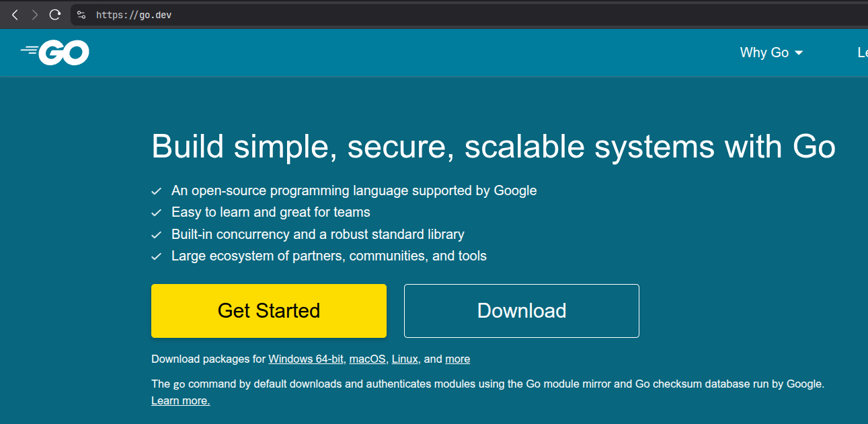Expand the Why Go dropdown menu
Screen dimensions: 868x424
pyautogui.click(x=771, y=52)
